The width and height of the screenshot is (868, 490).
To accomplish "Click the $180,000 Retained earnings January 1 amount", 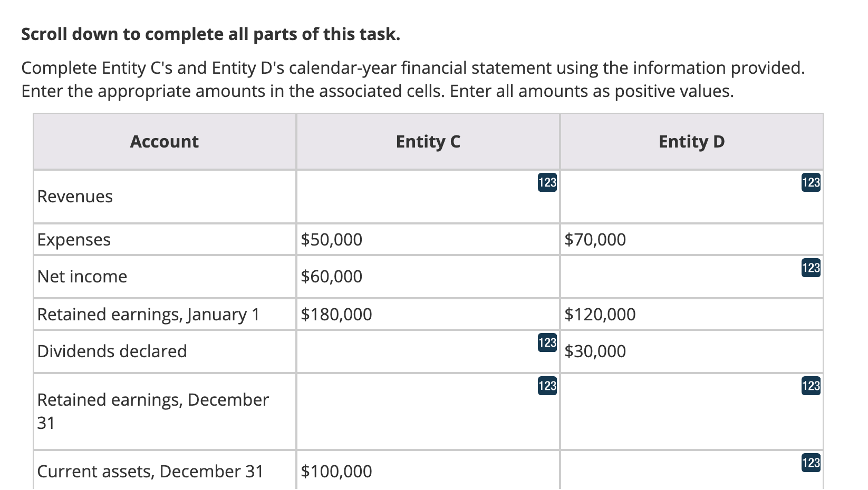I will click(x=336, y=314).
